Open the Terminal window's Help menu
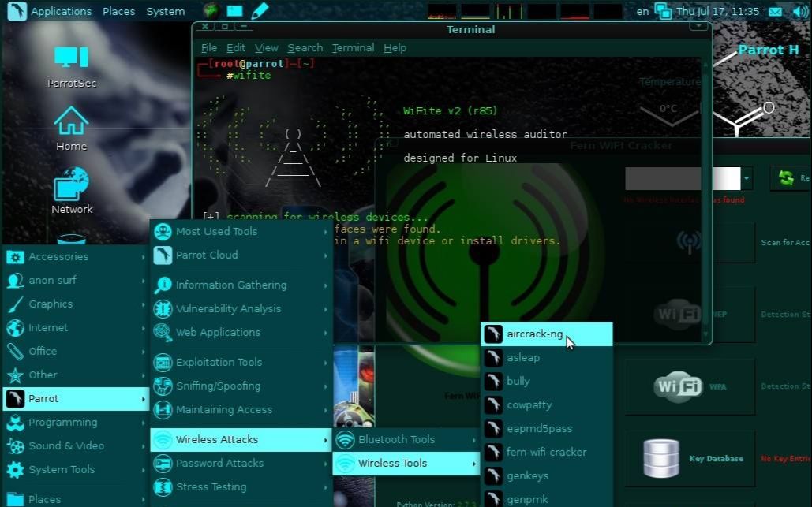The image size is (812, 507). click(395, 48)
